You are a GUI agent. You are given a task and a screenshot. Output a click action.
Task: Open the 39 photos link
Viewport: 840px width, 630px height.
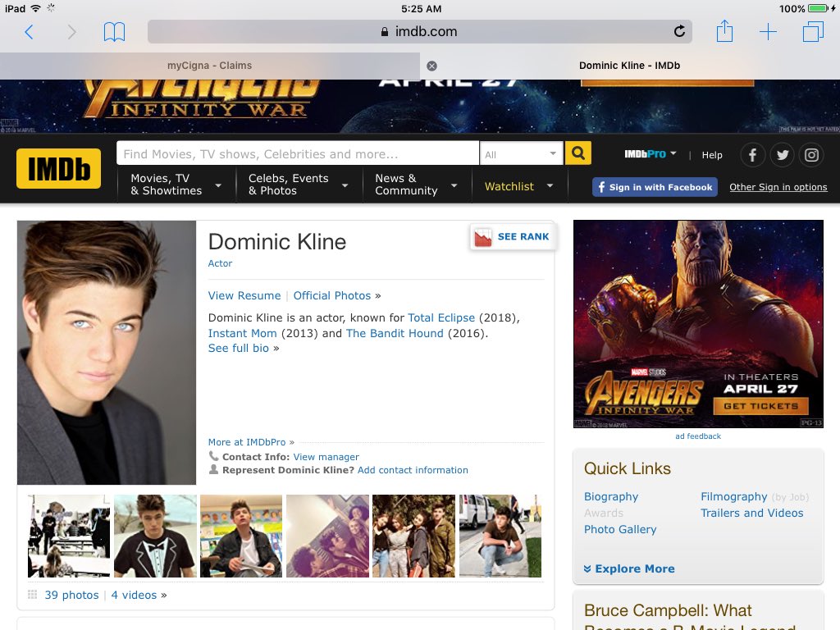coord(72,596)
